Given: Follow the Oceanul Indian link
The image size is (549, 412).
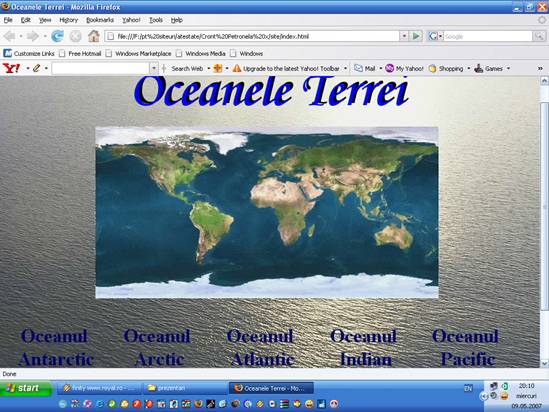Looking at the screenshot, I should [x=364, y=348].
